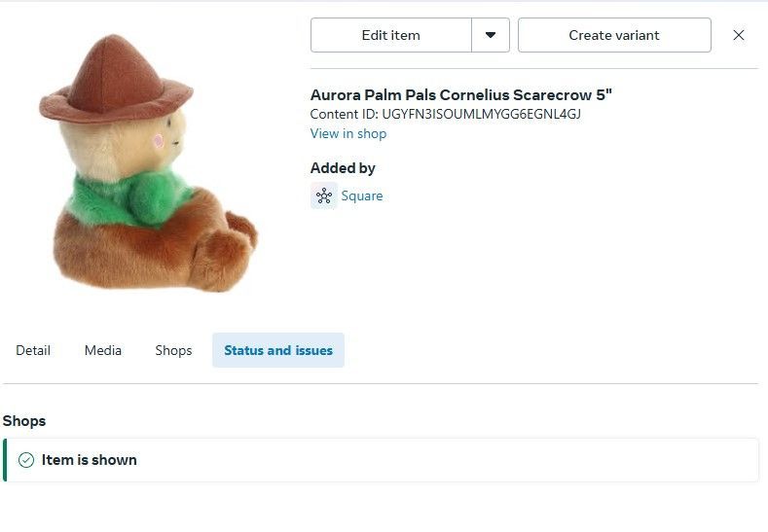This screenshot has width=768, height=532.
Task: Expand the Edit item dropdown arrow
Action: click(x=491, y=35)
